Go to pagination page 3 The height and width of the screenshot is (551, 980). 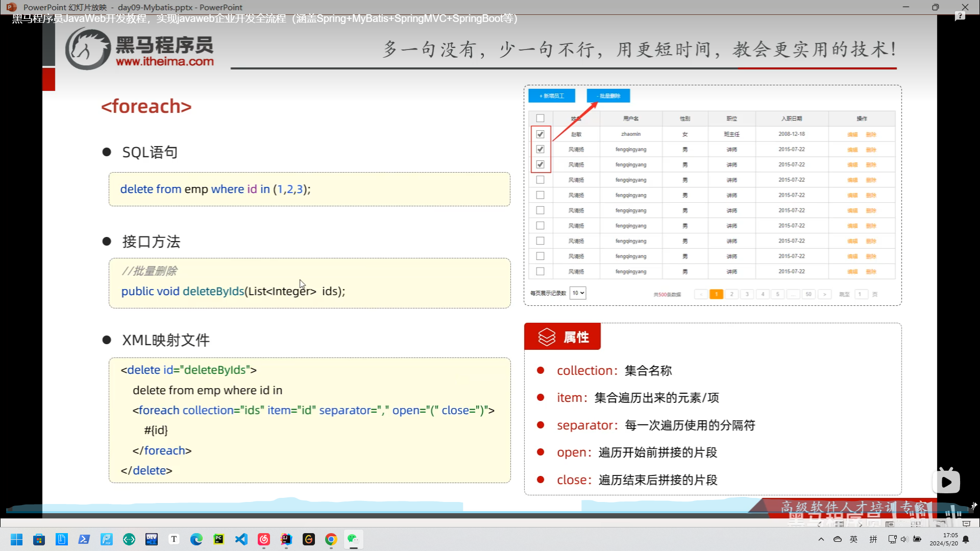(x=747, y=294)
